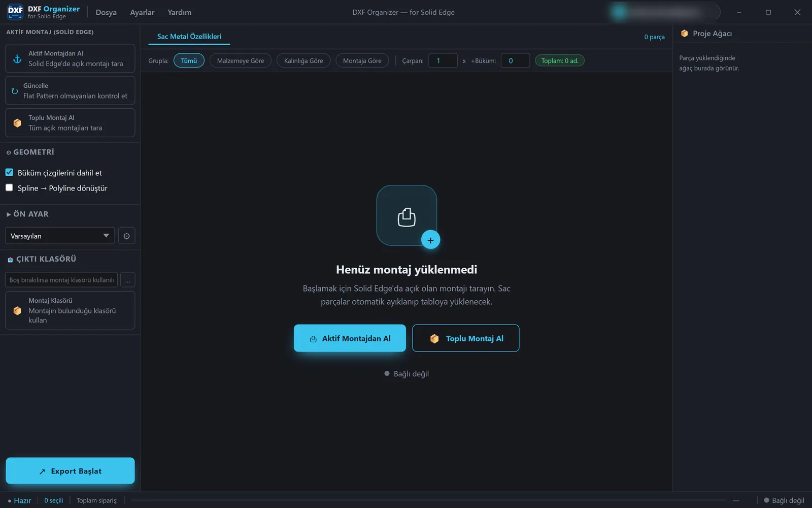Screen dimensions: 812x508
Task: Click the Export Başlat button
Action: click(70, 471)
